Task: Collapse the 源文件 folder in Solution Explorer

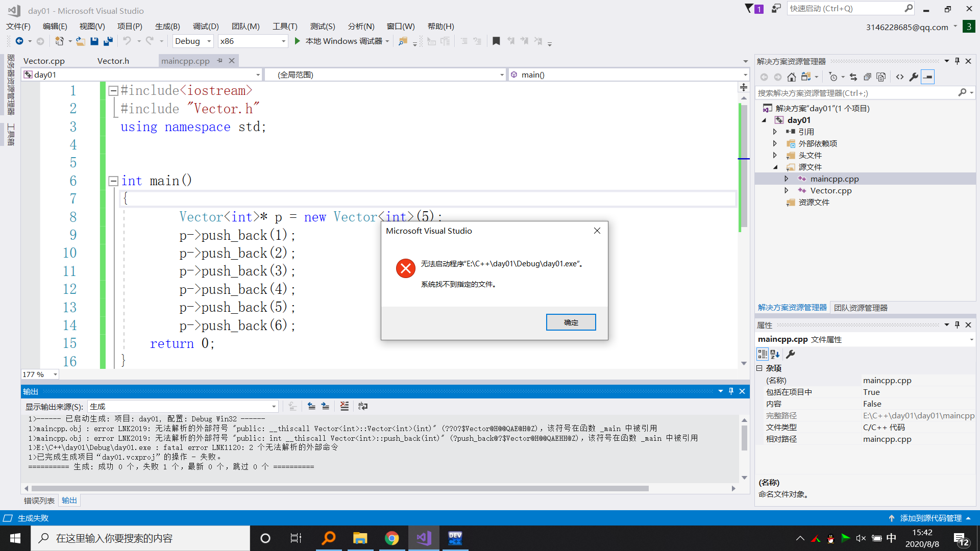Action: point(775,167)
